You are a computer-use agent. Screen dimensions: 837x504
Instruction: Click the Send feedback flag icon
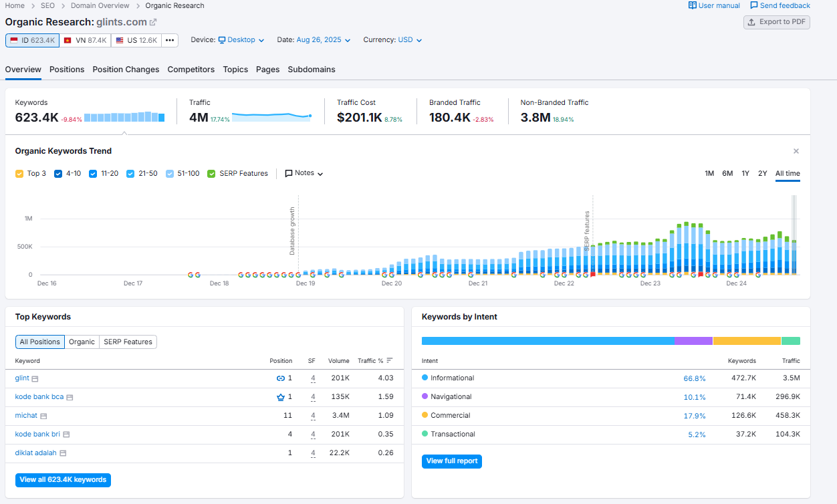pyautogui.click(x=754, y=5)
